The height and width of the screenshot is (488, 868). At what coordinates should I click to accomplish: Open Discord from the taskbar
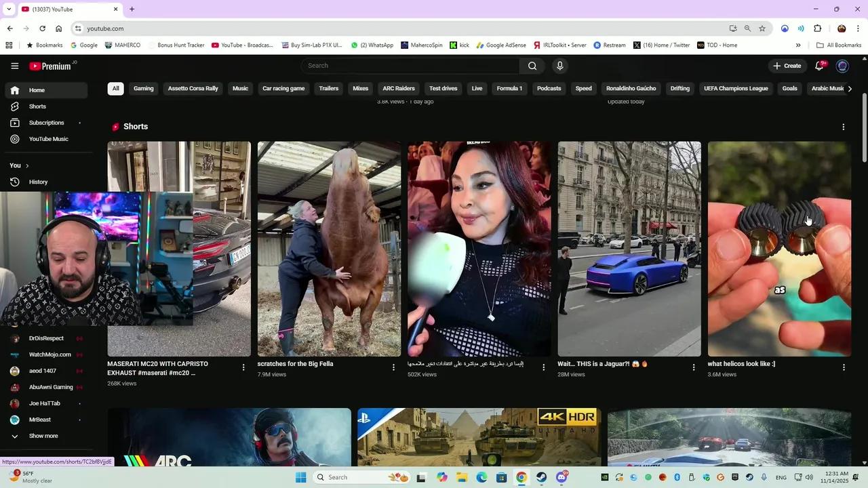(x=561, y=477)
